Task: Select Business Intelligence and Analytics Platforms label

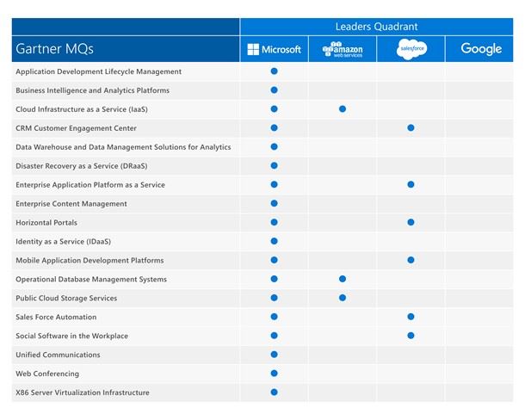Action: pyautogui.click(x=92, y=90)
